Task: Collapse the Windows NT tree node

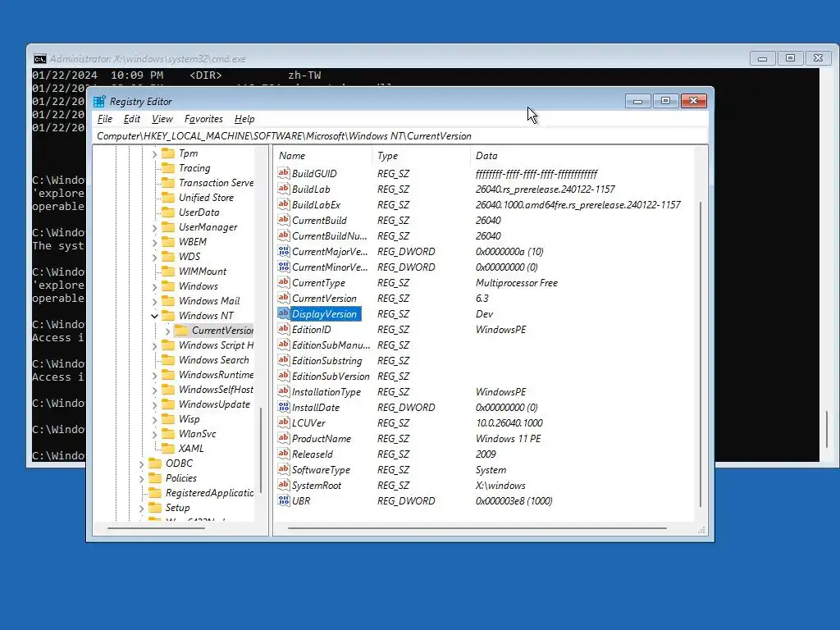Action: click(154, 316)
